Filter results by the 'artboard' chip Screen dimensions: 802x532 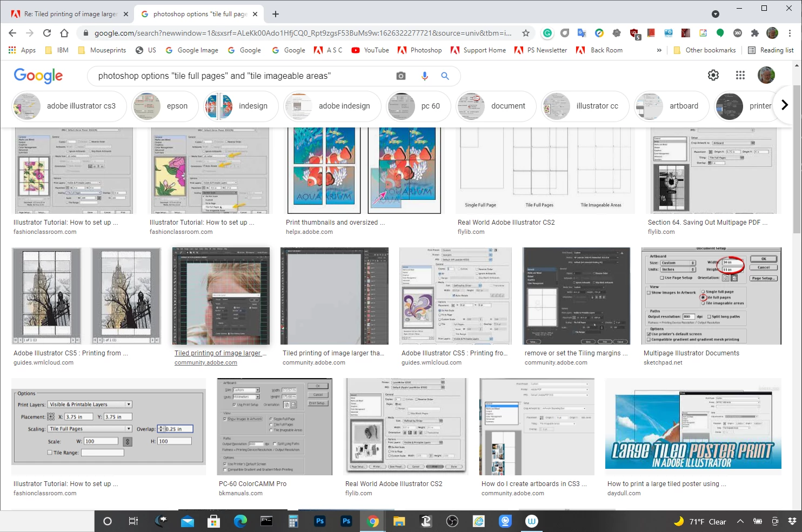click(x=672, y=106)
